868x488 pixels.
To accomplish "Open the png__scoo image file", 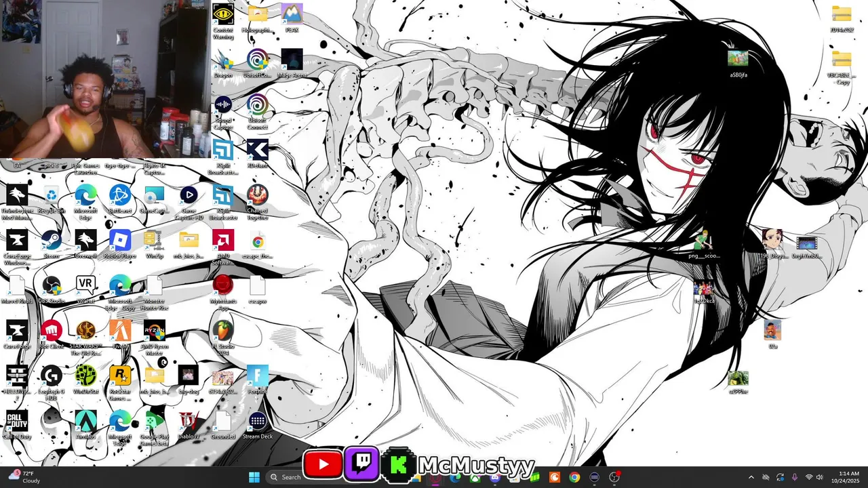I will pos(703,245).
